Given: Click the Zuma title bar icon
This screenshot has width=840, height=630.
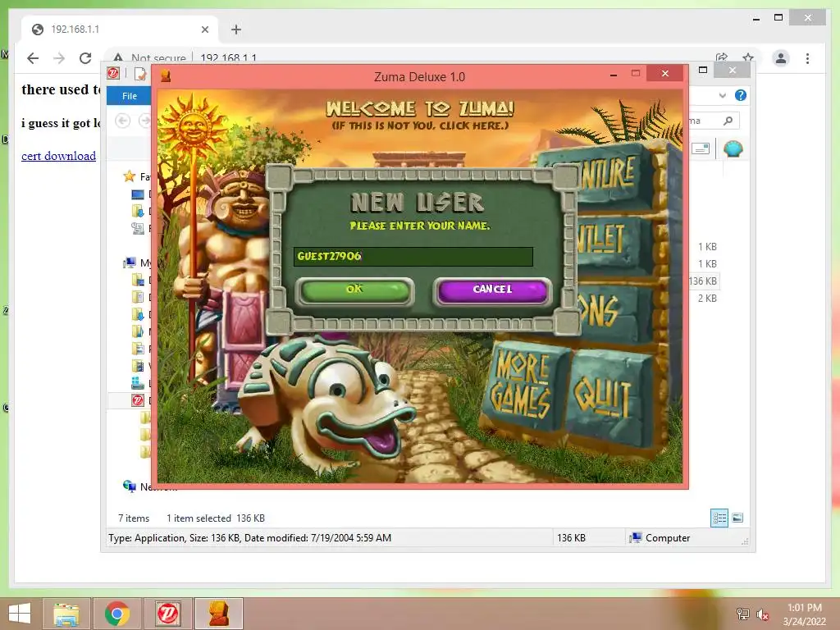Looking at the screenshot, I should coord(166,76).
